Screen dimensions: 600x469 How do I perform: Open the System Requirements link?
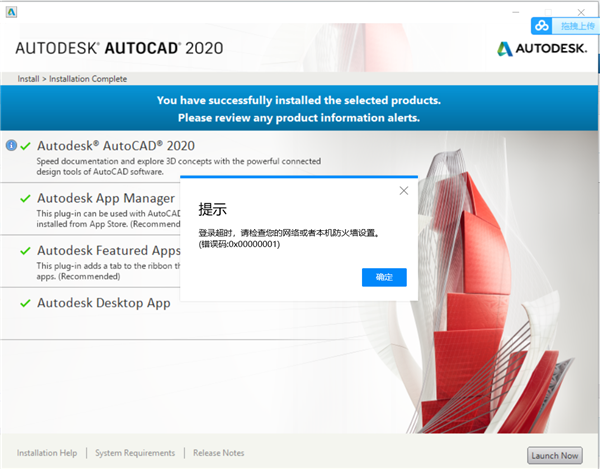coord(135,453)
